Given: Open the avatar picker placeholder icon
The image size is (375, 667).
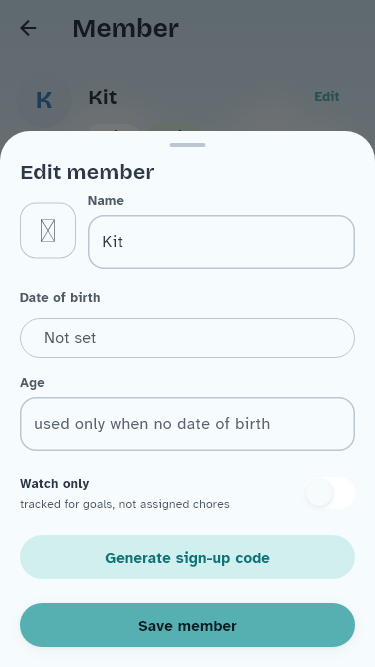Looking at the screenshot, I should [x=48, y=231].
